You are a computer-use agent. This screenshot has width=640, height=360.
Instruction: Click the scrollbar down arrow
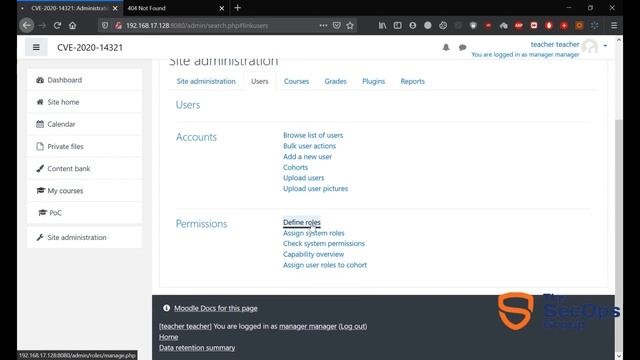tap(619, 356)
